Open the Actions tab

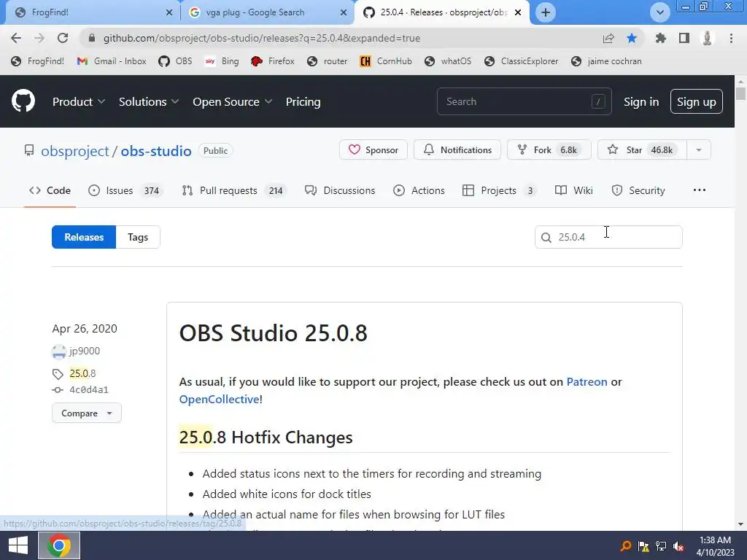[x=419, y=190]
